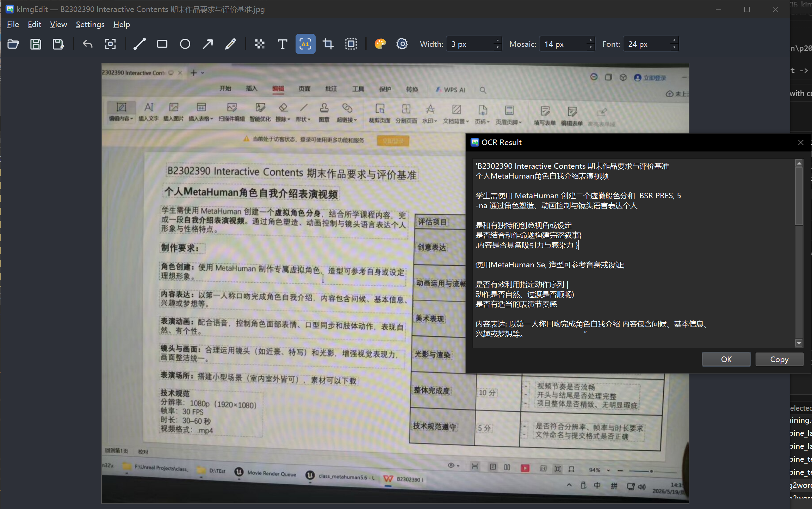Save the image with the floppy disk icon
The width and height of the screenshot is (812, 509).
36,44
